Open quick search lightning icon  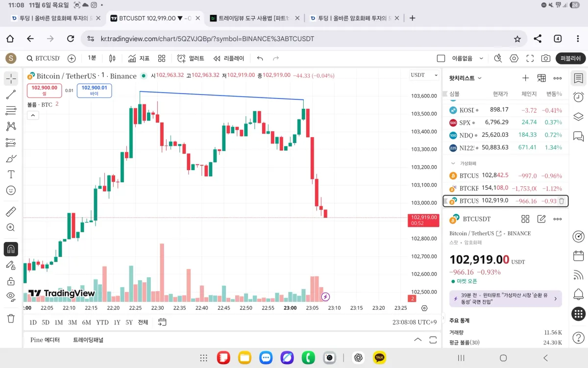[x=498, y=58]
